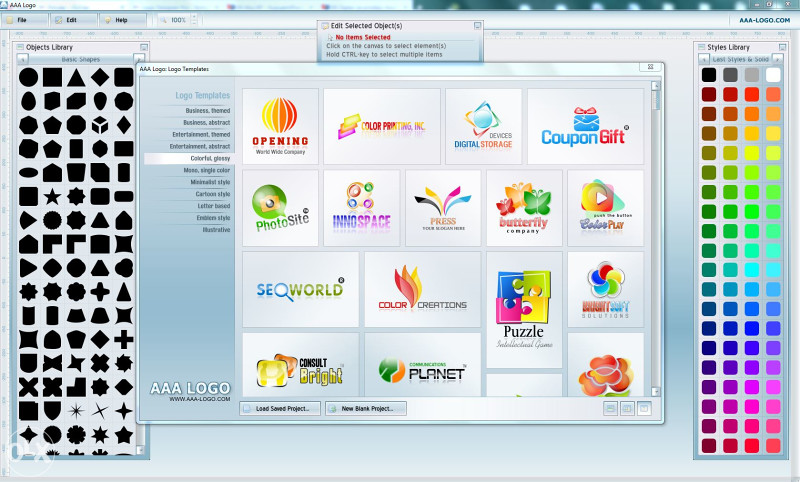Pick the eight-ray thin starburst shape

[76, 411]
